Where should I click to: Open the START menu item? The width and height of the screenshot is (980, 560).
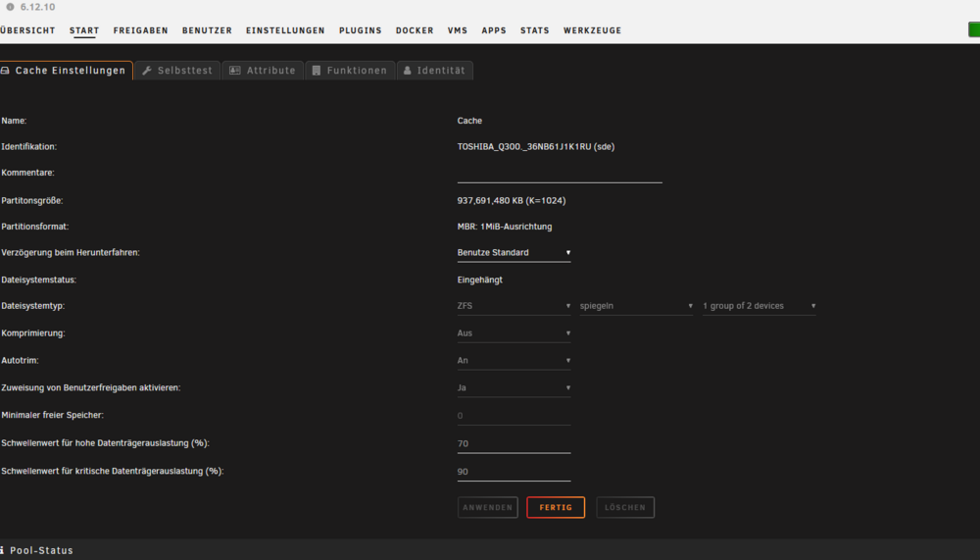(84, 30)
